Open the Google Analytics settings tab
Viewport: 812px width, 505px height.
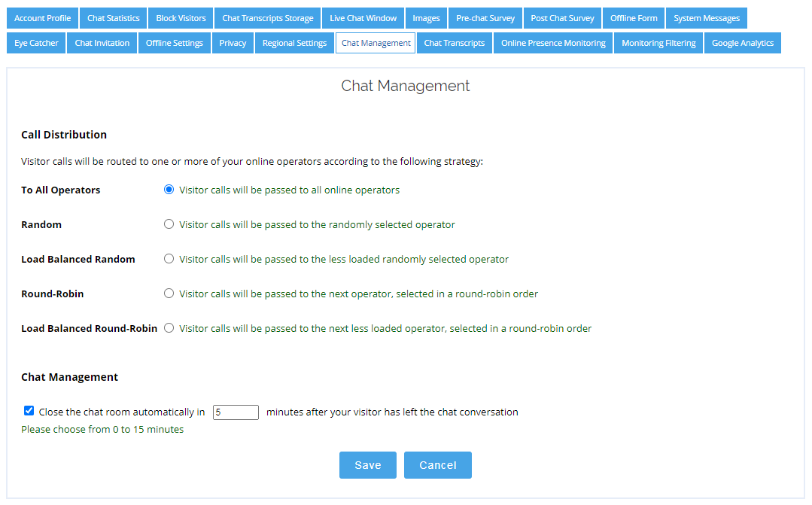(742, 43)
